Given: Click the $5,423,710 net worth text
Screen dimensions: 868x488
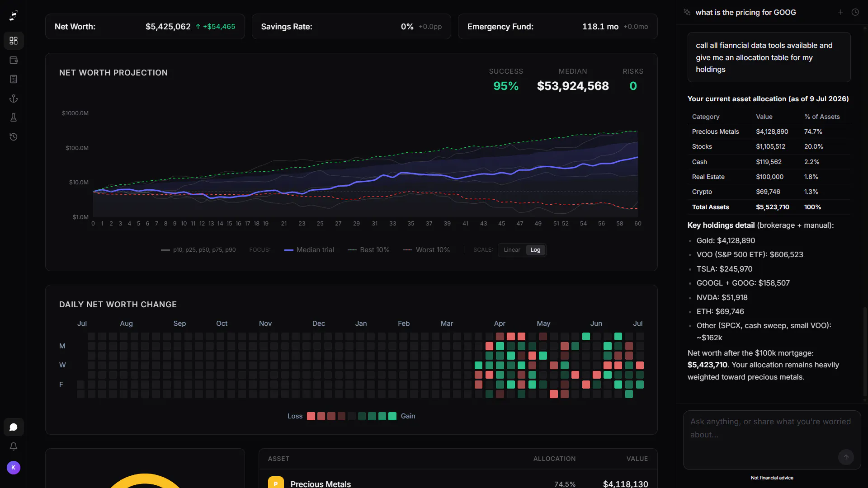Looking at the screenshot, I should [x=708, y=365].
